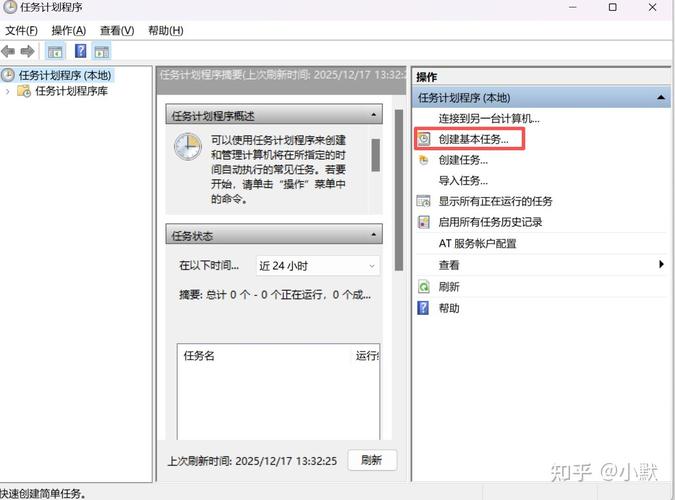
Task: Close the Task Scheduler window
Action: tap(652, 7)
